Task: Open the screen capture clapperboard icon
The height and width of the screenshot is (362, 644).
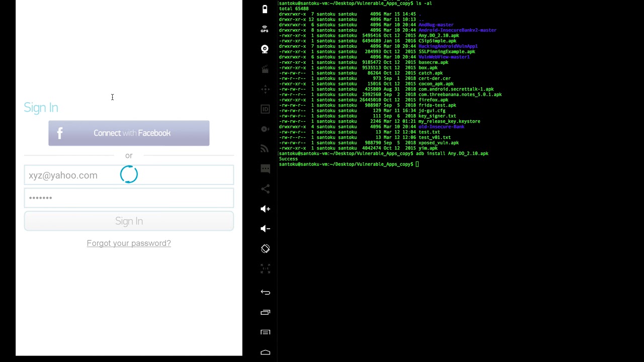Action: click(x=265, y=69)
